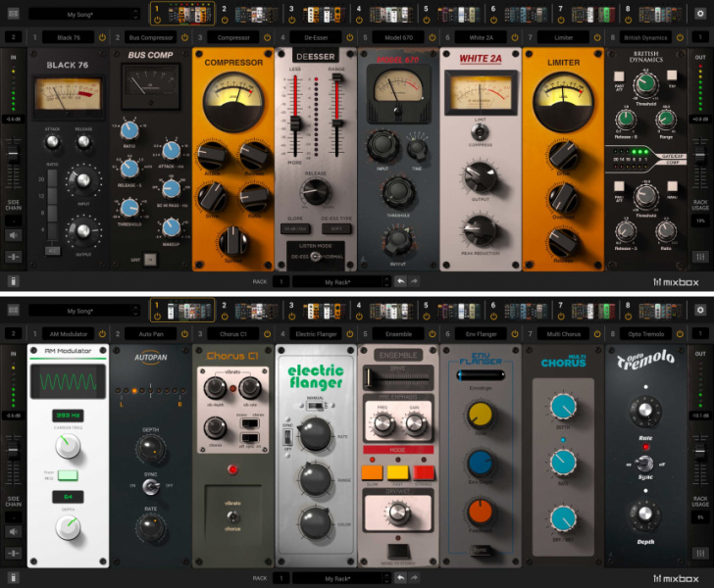
Task: Click the bottom-left info icon in AM Modulator window
Action: pyautogui.click(x=13, y=578)
